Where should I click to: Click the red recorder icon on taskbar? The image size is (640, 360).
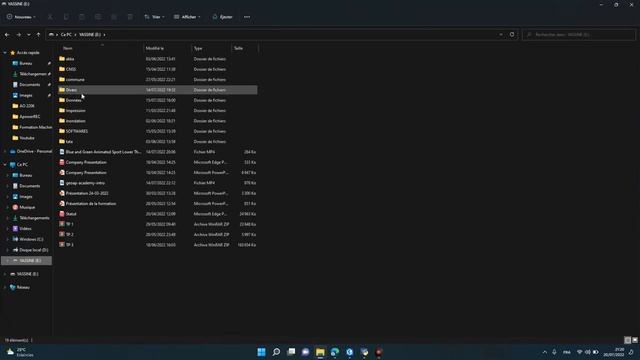click(379, 352)
